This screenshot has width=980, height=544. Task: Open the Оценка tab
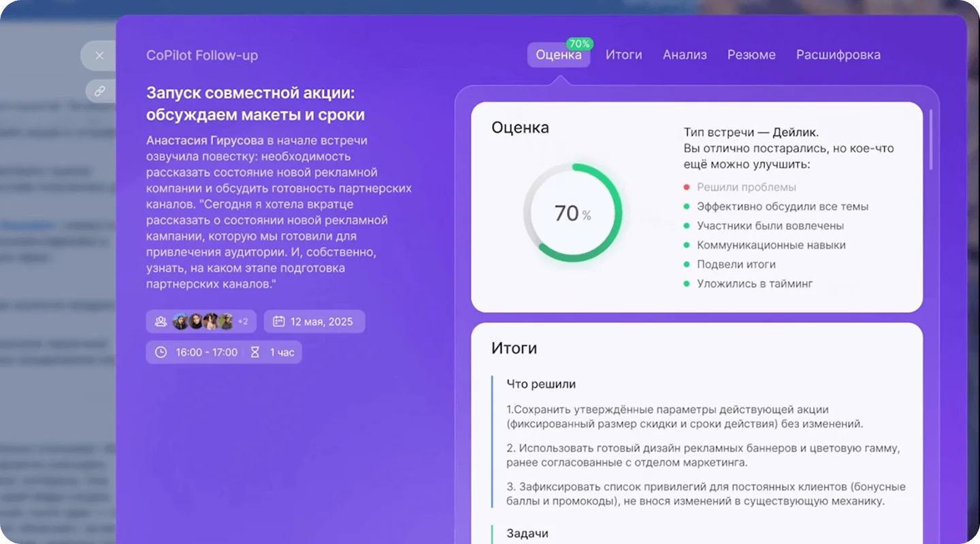[558, 55]
